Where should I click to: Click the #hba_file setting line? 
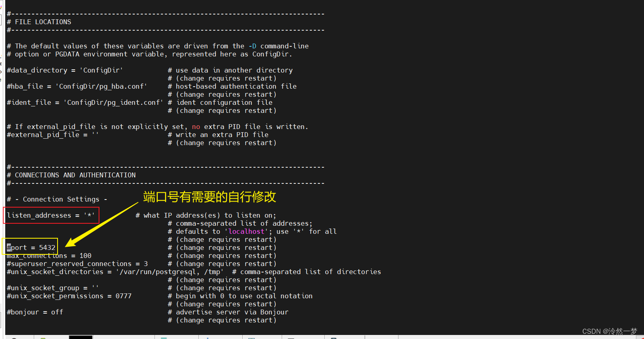(x=77, y=86)
